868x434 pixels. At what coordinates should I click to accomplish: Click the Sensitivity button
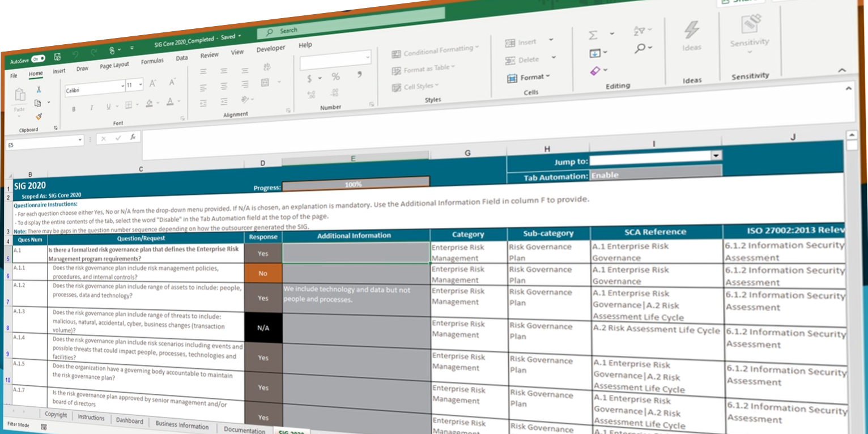point(750,34)
